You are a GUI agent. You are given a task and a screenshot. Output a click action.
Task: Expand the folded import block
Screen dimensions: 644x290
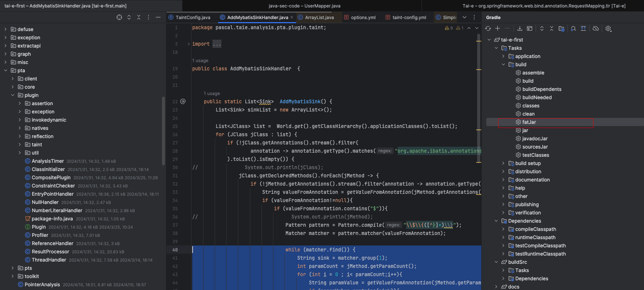point(188,44)
